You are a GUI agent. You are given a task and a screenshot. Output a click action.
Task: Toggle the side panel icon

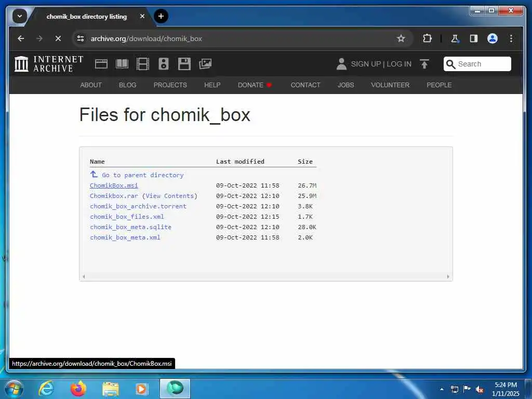pos(474,38)
